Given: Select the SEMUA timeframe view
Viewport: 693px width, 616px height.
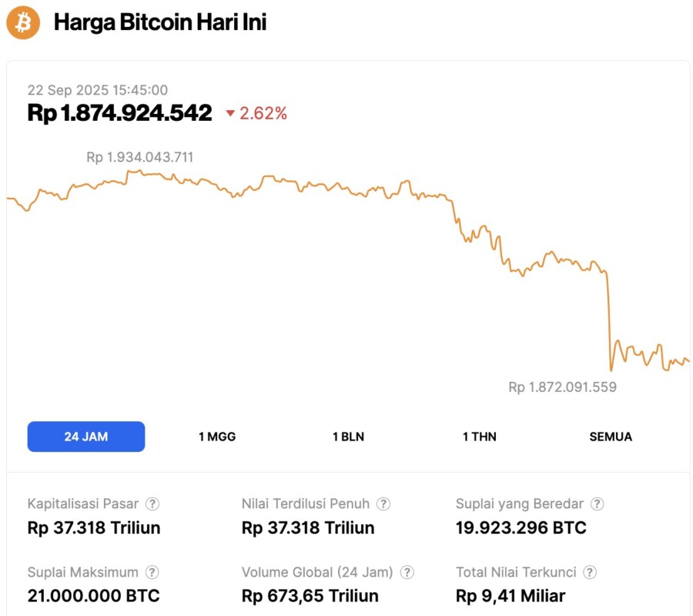Looking at the screenshot, I should [611, 437].
